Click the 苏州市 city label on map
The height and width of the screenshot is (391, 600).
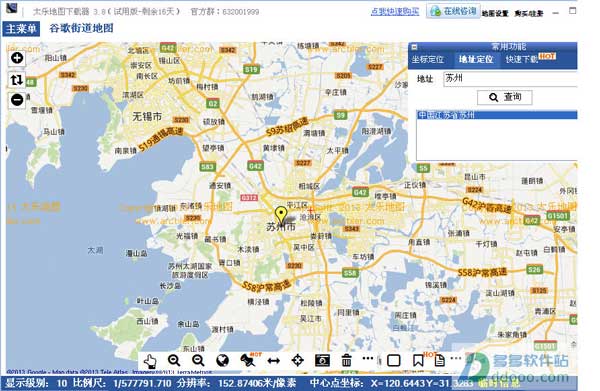pos(281,227)
